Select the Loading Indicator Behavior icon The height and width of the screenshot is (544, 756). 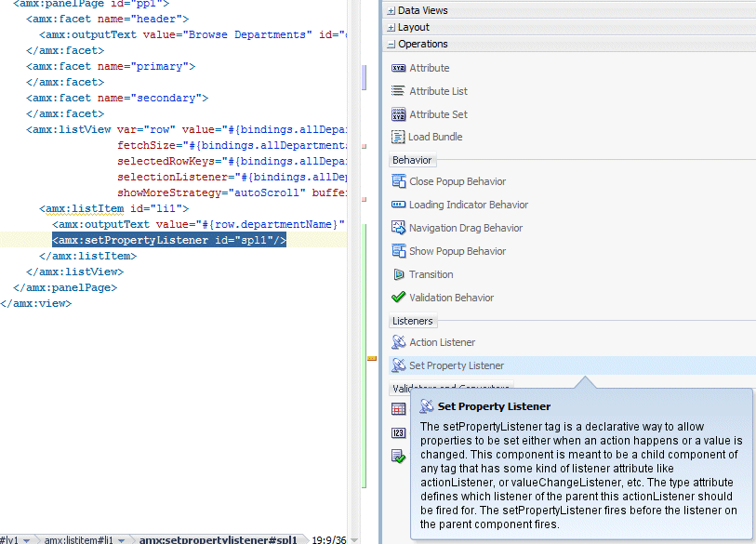(x=398, y=205)
